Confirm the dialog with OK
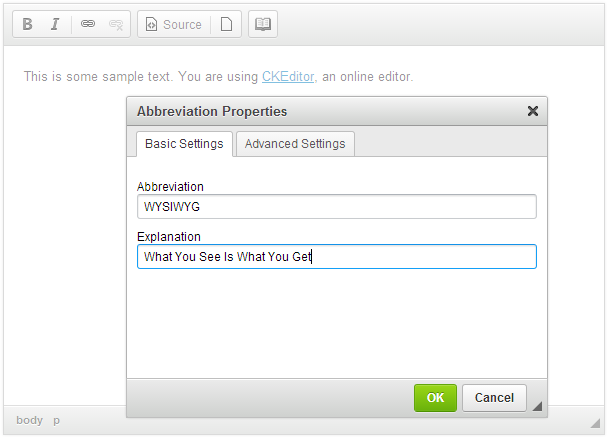Image resolution: width=607 pixels, height=437 pixels. tap(435, 398)
